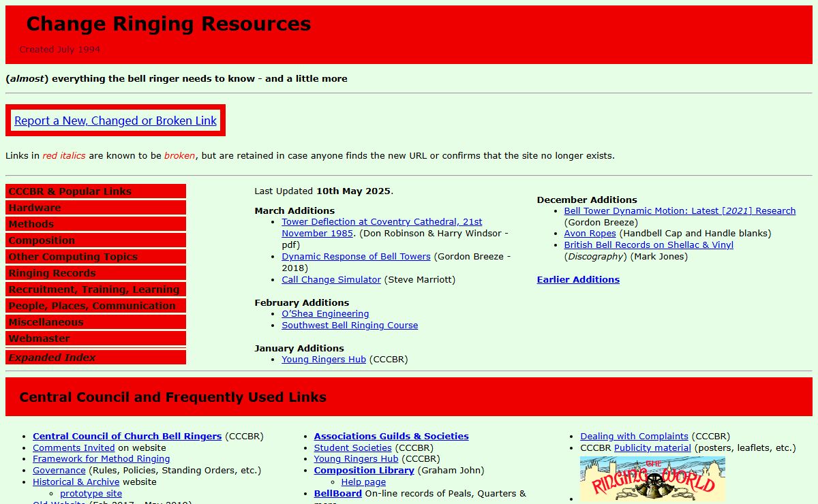Select the Miscellaneous menu item

pos(95,322)
